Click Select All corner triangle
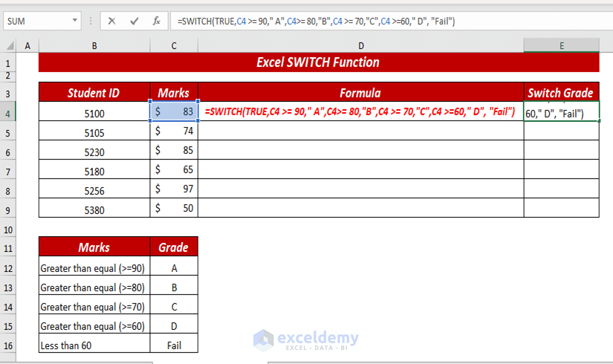613x364 pixels. (10, 46)
